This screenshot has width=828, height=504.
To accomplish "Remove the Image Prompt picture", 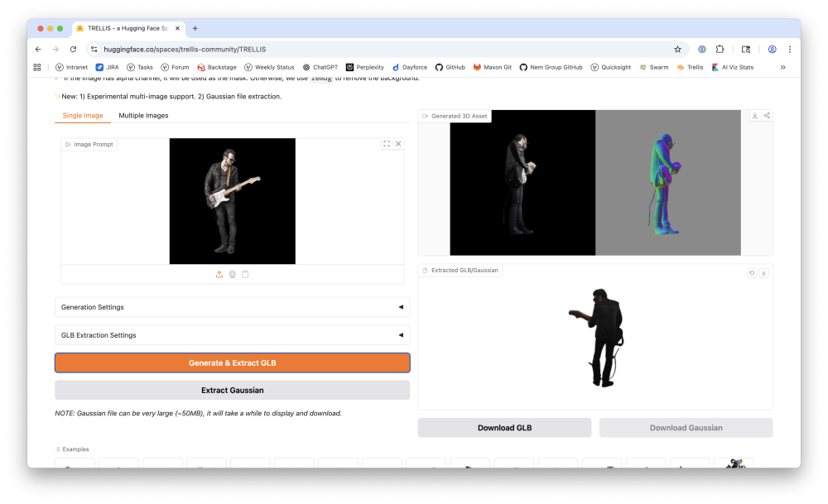I will (399, 143).
